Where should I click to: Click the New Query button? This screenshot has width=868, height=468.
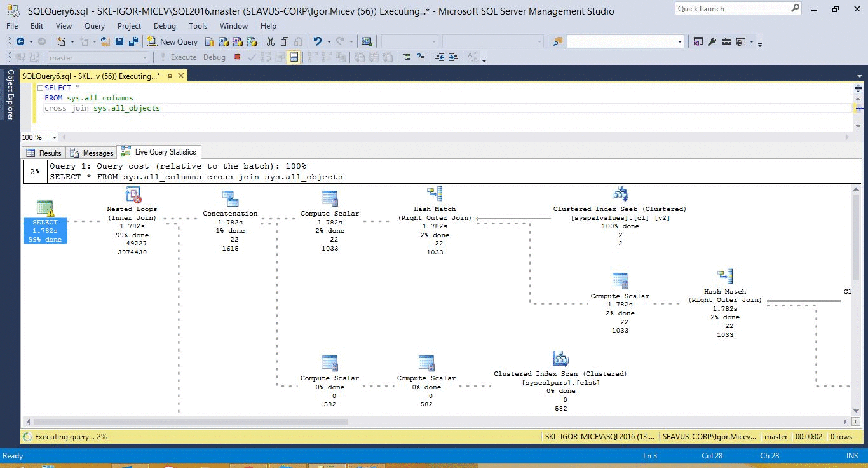[x=172, y=41]
